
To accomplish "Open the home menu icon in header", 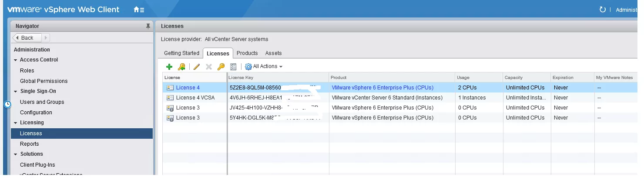I will [139, 10].
